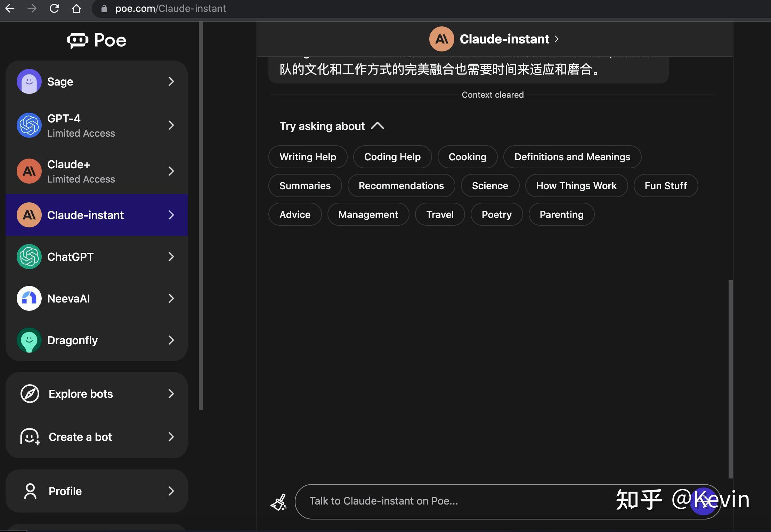This screenshot has width=771, height=532.
Task: Choose the Fun Stuff topic chip
Action: click(x=665, y=186)
